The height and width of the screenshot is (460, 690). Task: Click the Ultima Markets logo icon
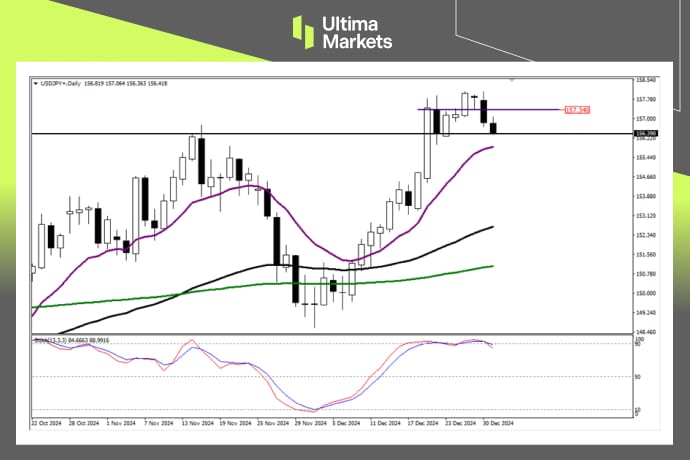click(303, 31)
